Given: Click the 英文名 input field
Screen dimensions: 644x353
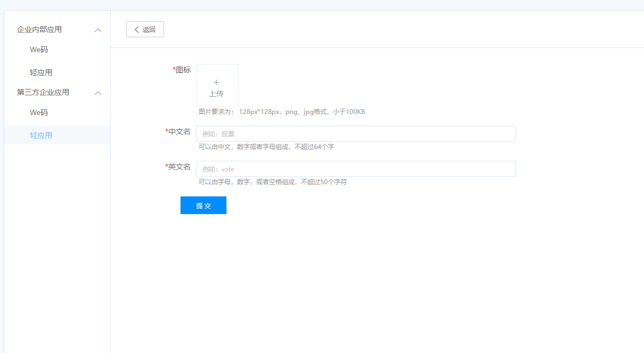Looking at the screenshot, I should click(355, 168).
